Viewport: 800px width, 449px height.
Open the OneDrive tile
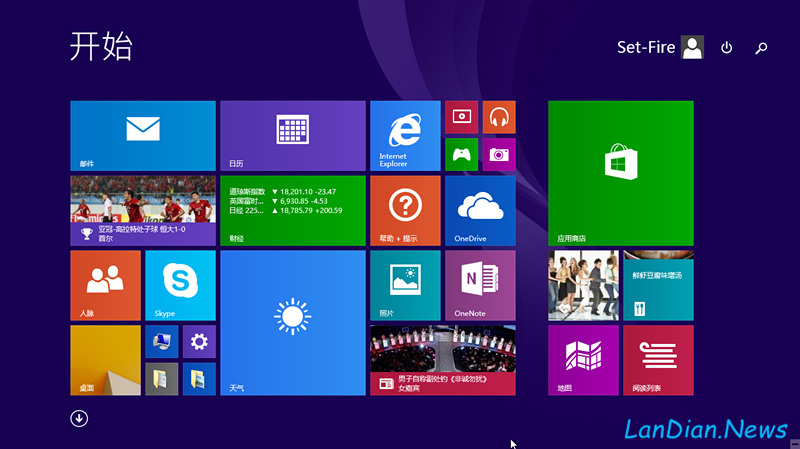pyautogui.click(x=480, y=210)
